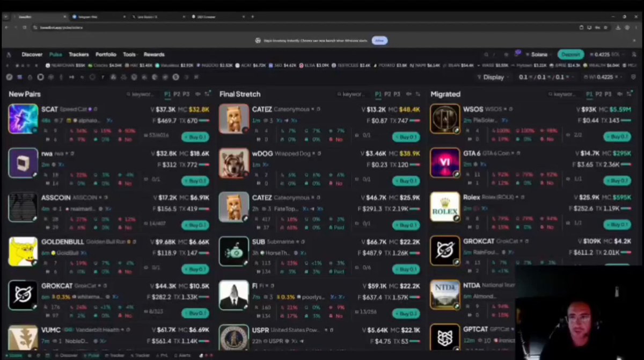Switch to the Pulse page
Image resolution: width=644 pixels, height=360 pixels.
pos(56,54)
